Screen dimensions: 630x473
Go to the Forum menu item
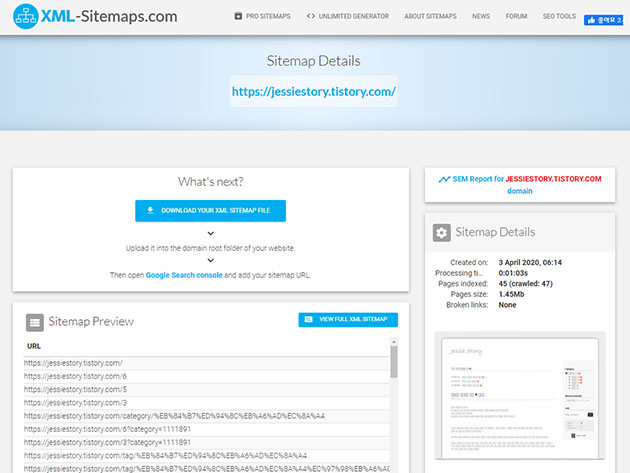click(516, 16)
